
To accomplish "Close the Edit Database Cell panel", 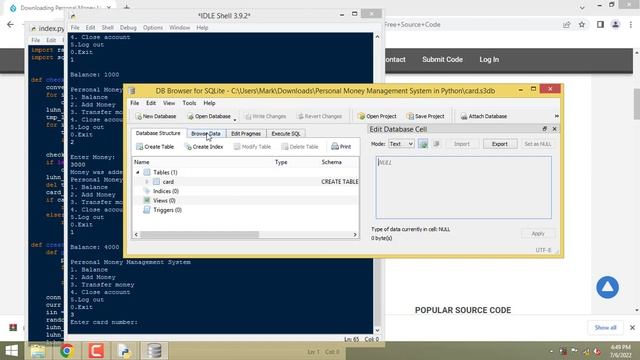I will pos(554,129).
